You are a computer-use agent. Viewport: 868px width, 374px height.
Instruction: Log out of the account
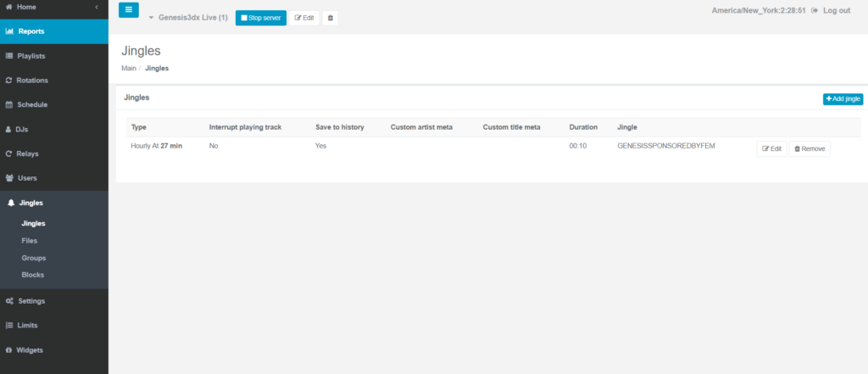830,10
